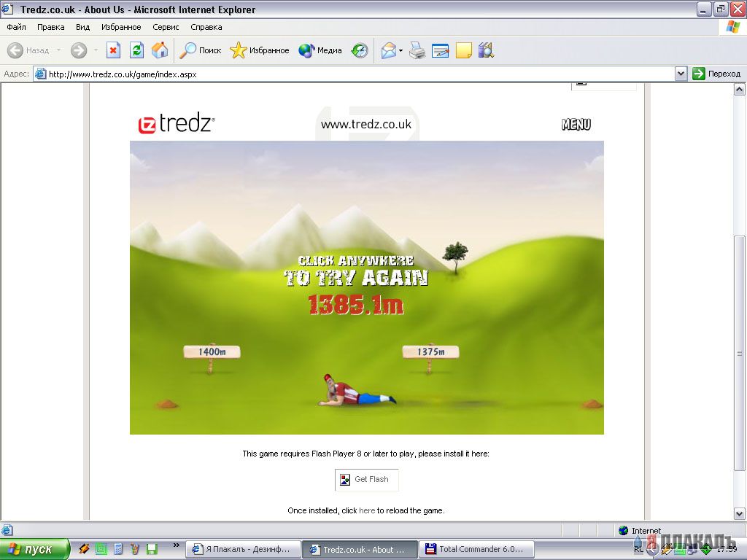This screenshot has height=560, width=747.
Task: Open the Back history dropdown arrow
Action: 58,50
